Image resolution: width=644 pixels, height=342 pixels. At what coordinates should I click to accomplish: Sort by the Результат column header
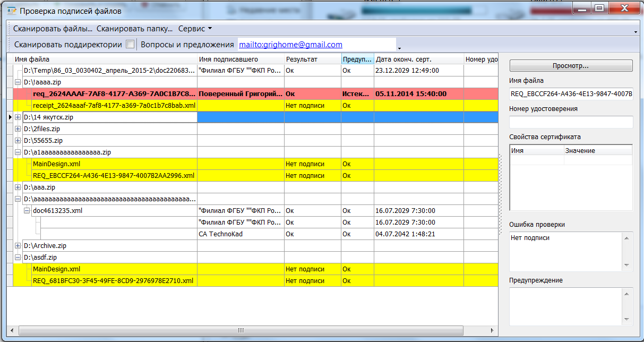(312, 59)
